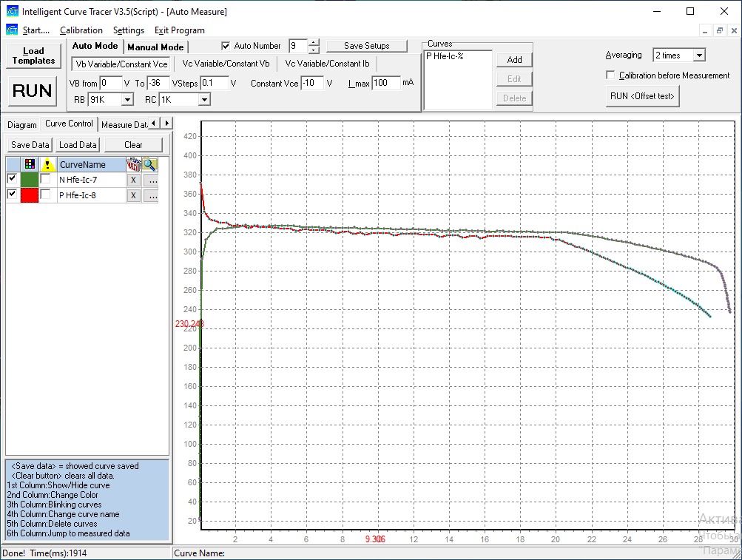Increase the Auto Number value
Viewport: 742px width, 560px height.
(x=314, y=43)
